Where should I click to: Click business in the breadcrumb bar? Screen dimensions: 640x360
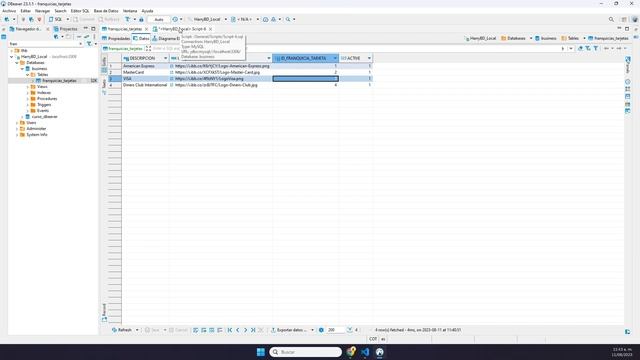pos(546,38)
